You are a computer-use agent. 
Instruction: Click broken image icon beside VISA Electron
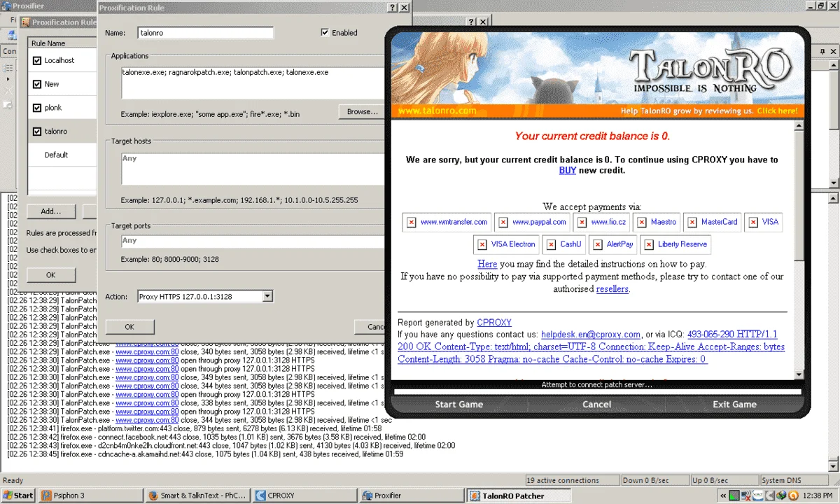[x=482, y=244]
